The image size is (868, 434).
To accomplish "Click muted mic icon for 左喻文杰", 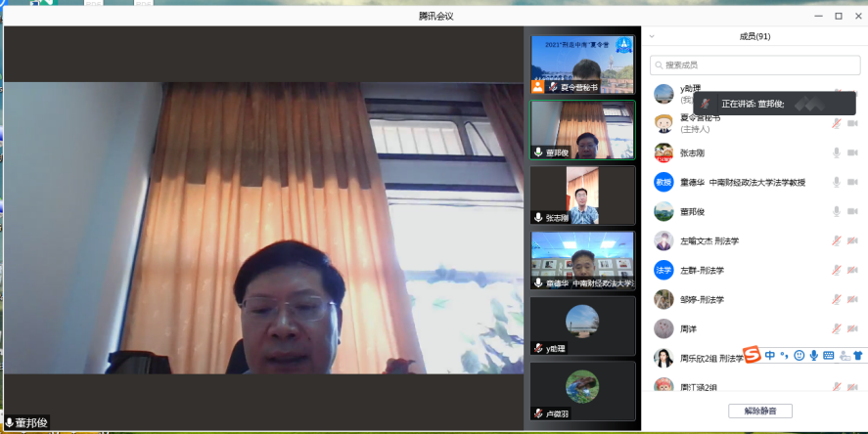I will click(x=836, y=240).
